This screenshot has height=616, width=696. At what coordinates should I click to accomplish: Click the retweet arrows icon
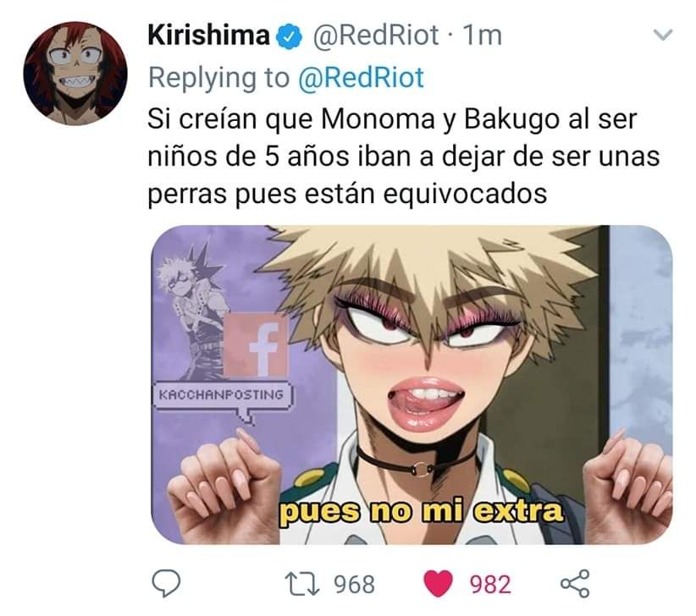click(x=302, y=584)
